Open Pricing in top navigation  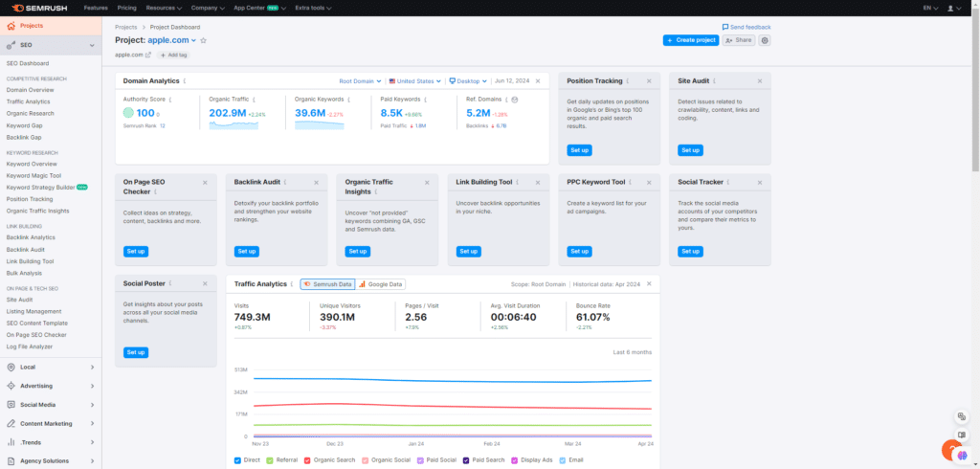coord(126,8)
